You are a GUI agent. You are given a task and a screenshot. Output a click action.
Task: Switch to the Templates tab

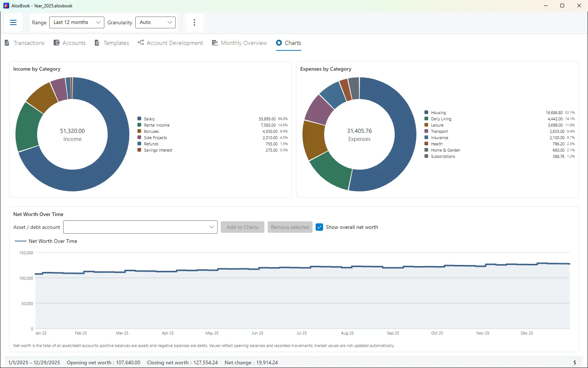coord(112,43)
